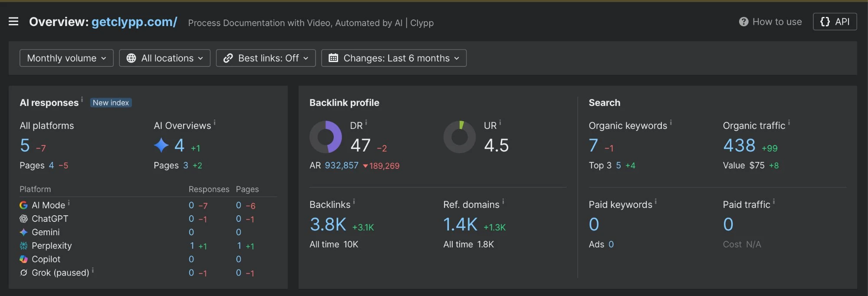The image size is (868, 296).
Task: Open Organic keywords value 7
Action: [x=593, y=145]
